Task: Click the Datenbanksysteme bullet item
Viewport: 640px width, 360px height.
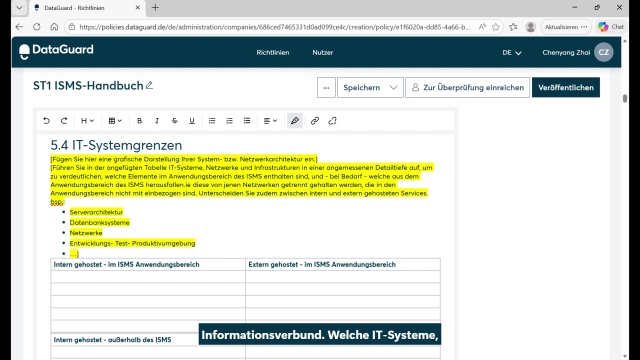Action: coord(100,222)
